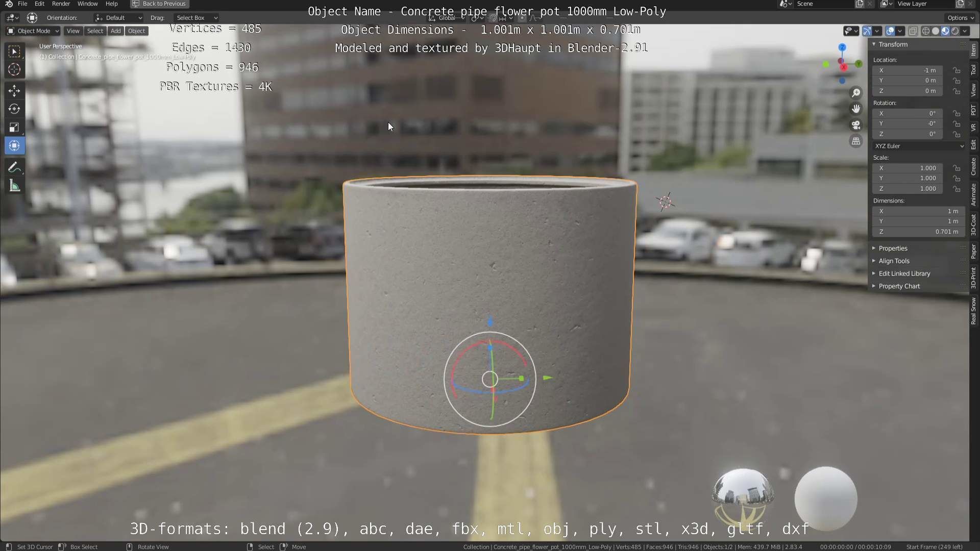
Task: Click the pan view hand icon
Action: point(856,109)
